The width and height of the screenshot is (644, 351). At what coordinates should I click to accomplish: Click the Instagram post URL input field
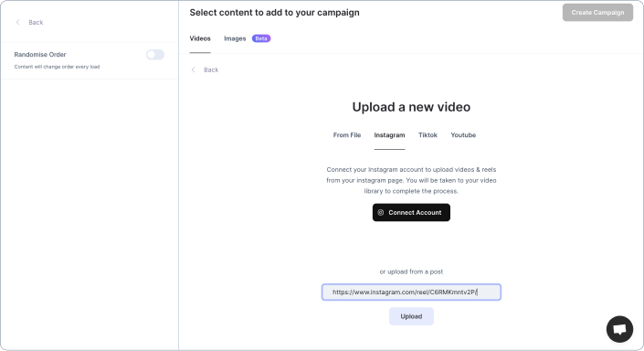[x=411, y=292]
